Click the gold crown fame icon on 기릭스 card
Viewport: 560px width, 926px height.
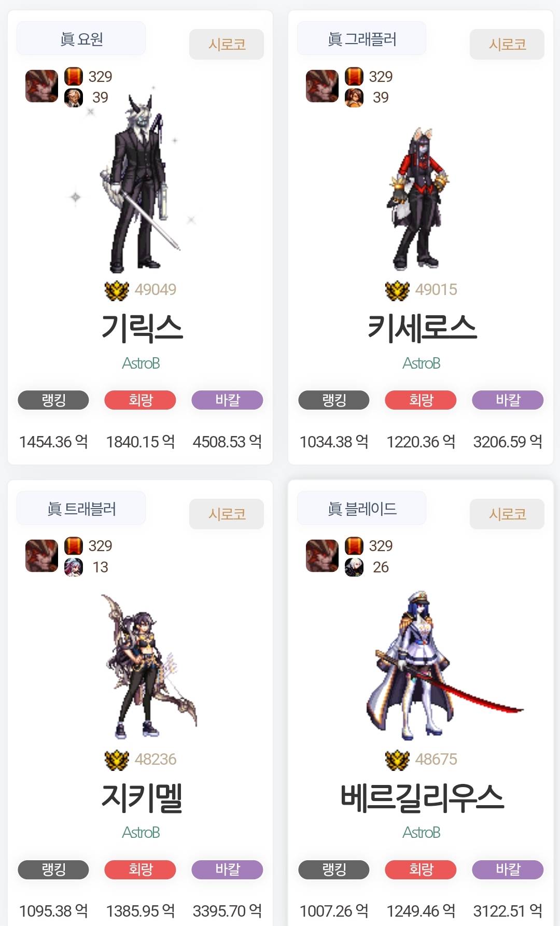click(x=117, y=290)
